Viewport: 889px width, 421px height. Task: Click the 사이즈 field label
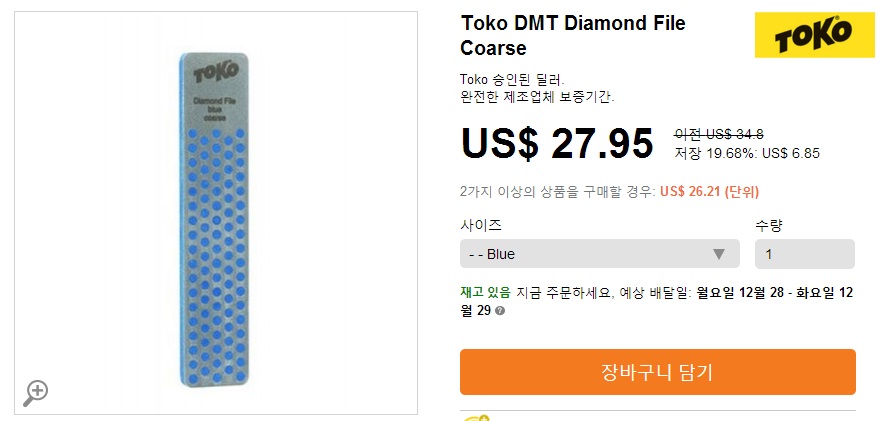pyautogui.click(x=481, y=225)
